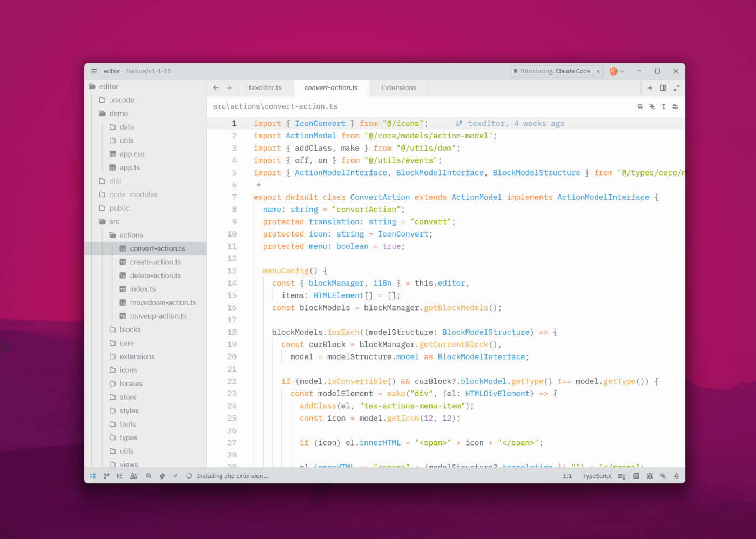Viewport: 756px width, 539px height.
Task: Click the zoom pane expand arrows icon
Action: [676, 87]
